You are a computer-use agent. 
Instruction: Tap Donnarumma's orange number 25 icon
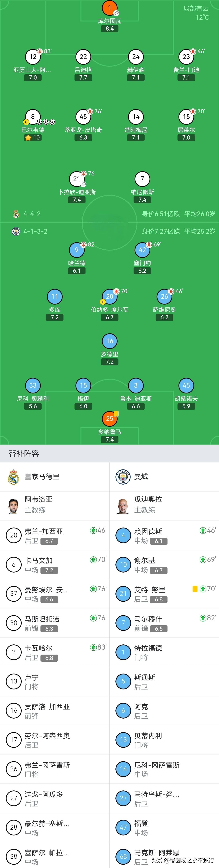tap(109, 419)
